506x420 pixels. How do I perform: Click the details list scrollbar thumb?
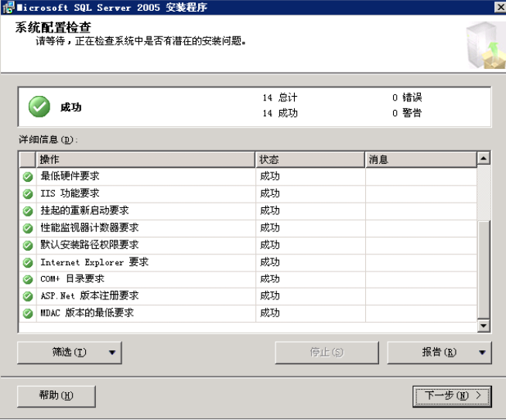484,270
